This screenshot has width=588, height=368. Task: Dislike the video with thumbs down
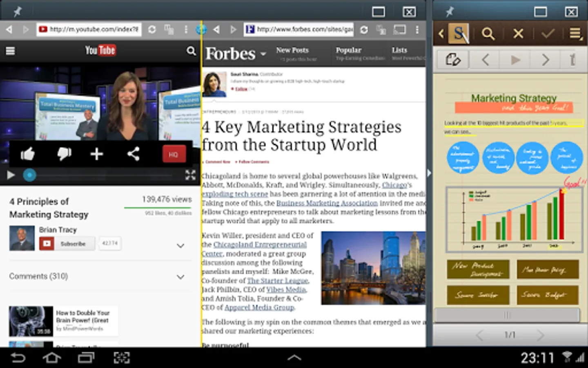[x=64, y=154]
